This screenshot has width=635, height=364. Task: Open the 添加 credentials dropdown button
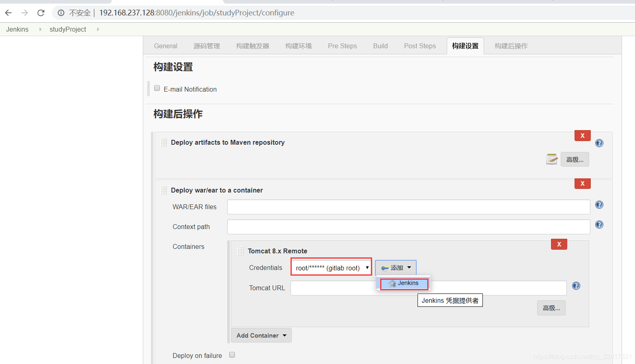[396, 268]
